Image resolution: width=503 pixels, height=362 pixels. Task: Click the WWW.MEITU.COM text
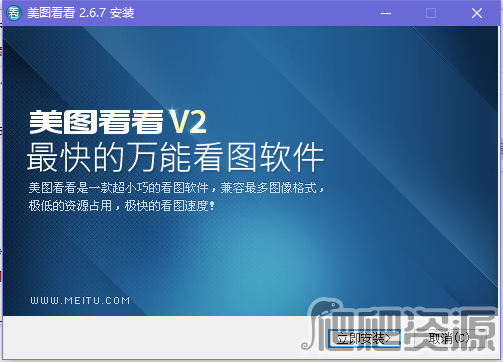tap(80, 301)
